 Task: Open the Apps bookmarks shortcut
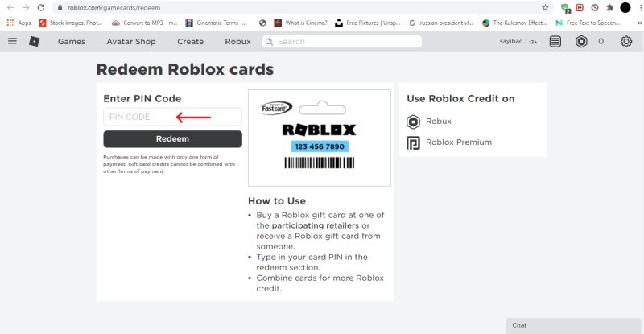pos(19,23)
